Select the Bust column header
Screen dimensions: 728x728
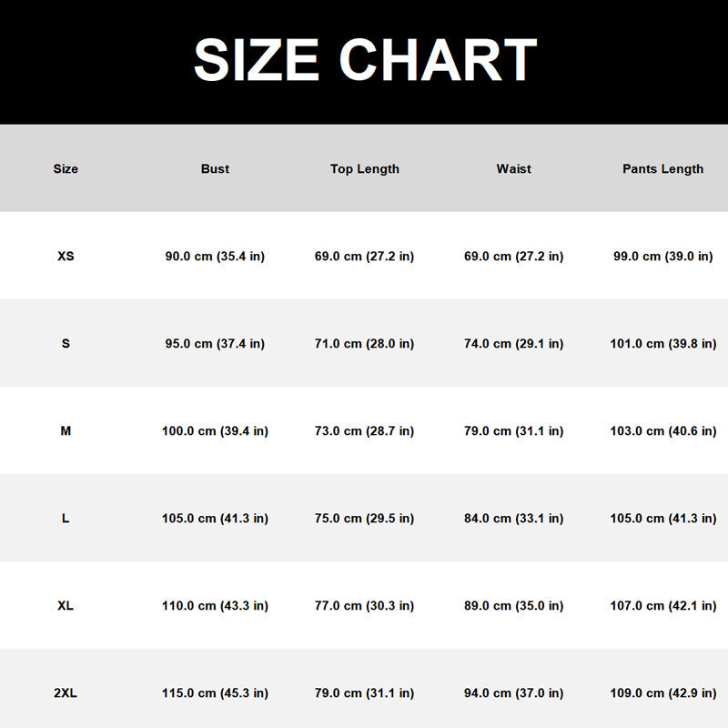pos(215,168)
